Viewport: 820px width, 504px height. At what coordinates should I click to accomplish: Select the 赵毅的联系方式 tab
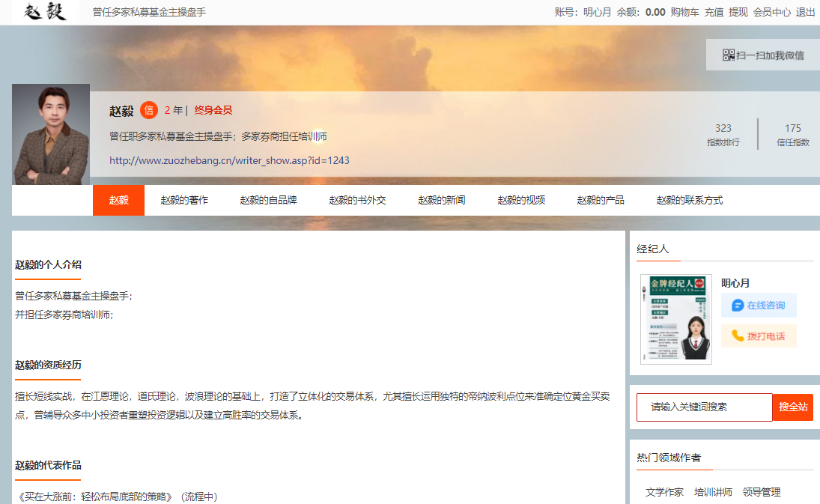pos(690,200)
